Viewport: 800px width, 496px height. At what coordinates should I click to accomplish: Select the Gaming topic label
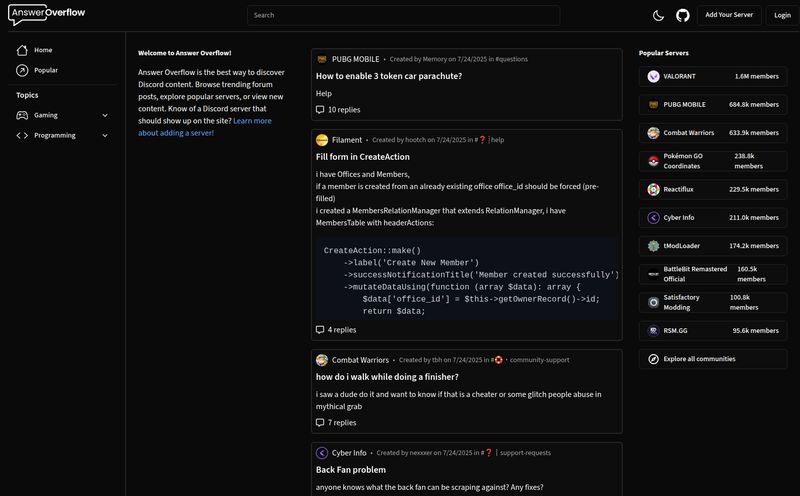pyautogui.click(x=45, y=115)
